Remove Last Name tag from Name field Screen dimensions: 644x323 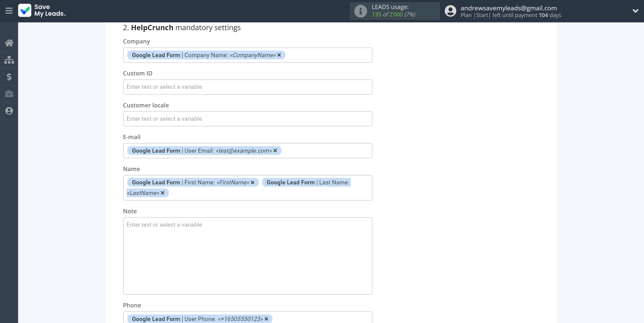point(163,193)
